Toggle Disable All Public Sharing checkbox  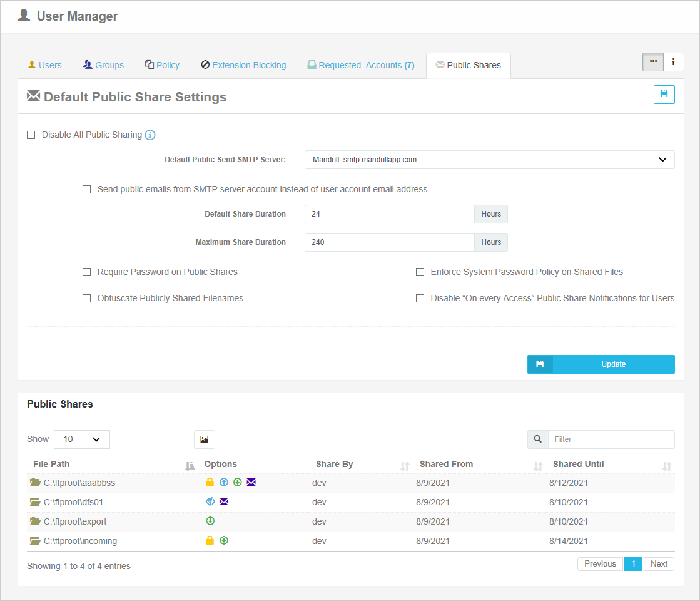click(31, 135)
